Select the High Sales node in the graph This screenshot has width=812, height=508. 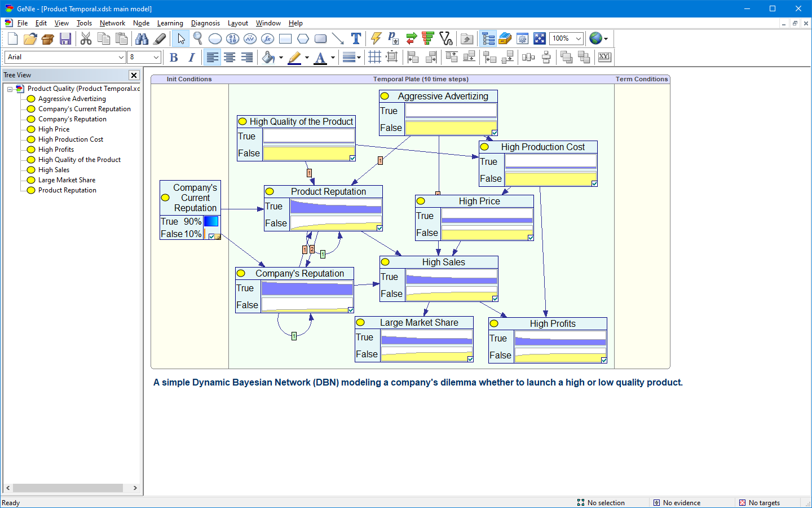439,279
